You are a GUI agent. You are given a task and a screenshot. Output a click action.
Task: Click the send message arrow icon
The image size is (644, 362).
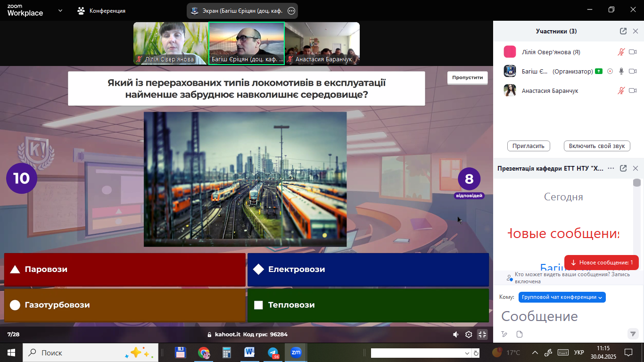(633, 334)
